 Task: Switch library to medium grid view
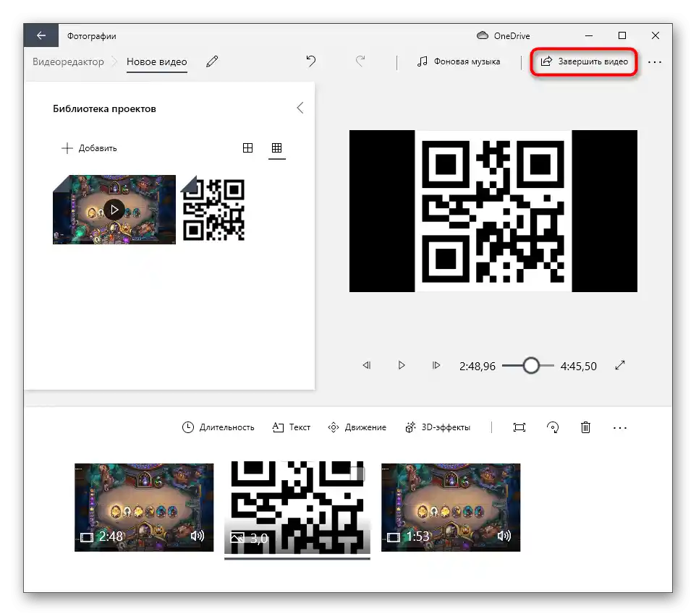tap(247, 147)
